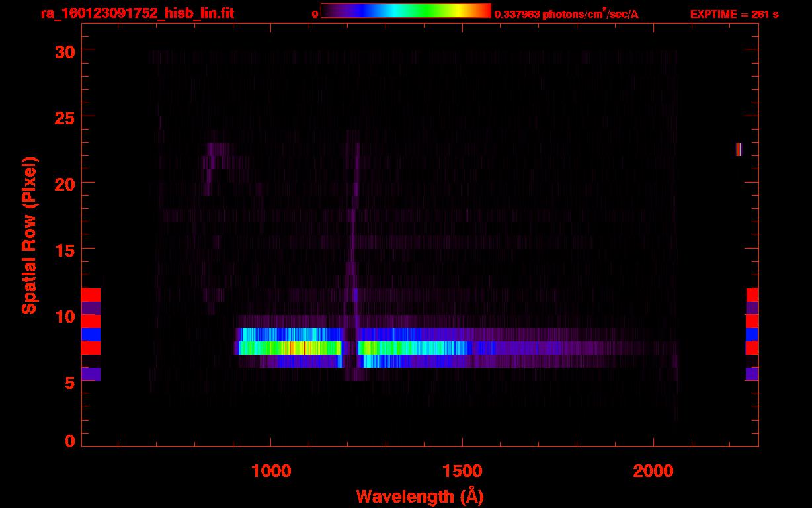
Task: Click the 1000 wavelength tick label
Action: click(271, 471)
